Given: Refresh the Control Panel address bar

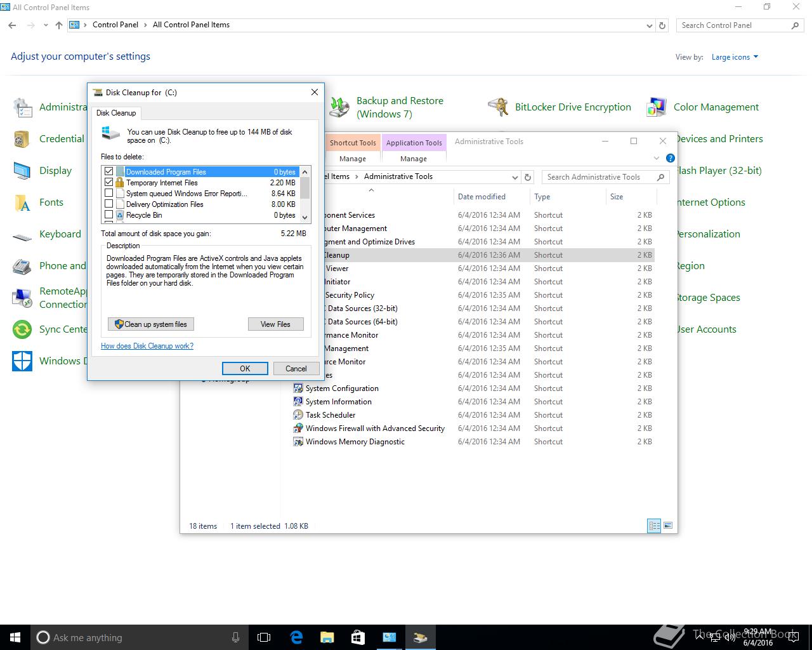Looking at the screenshot, I should click(662, 25).
